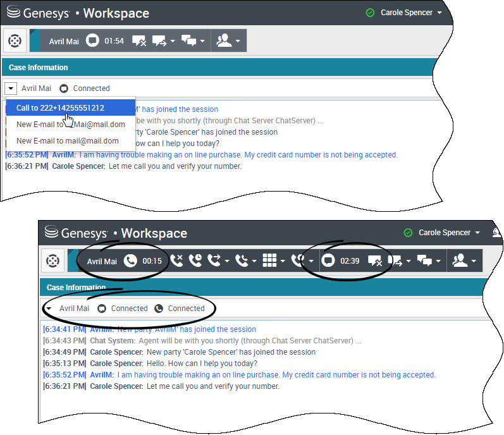End chat icon in top window toolbar
Viewport: 504px width, 435px height.
(139, 41)
